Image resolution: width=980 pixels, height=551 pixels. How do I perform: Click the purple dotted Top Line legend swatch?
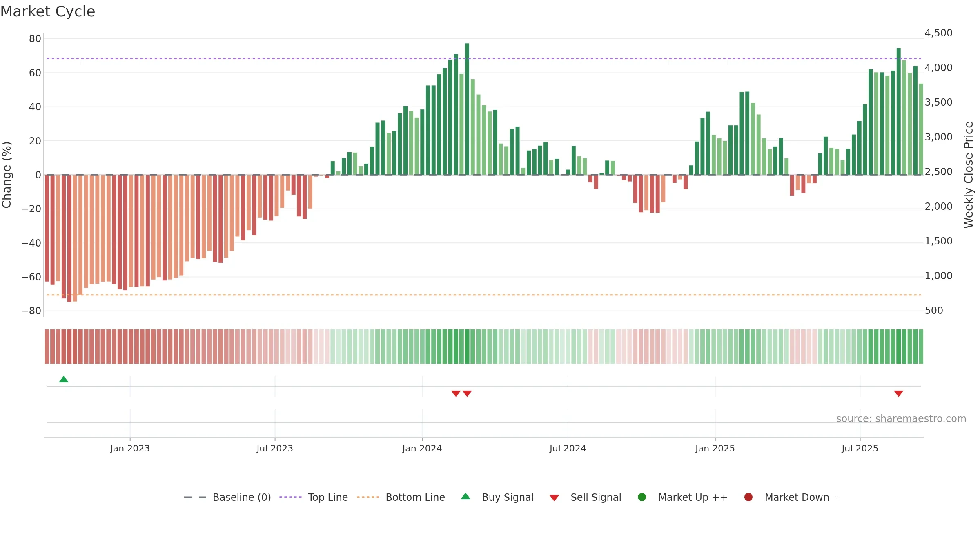(290, 497)
